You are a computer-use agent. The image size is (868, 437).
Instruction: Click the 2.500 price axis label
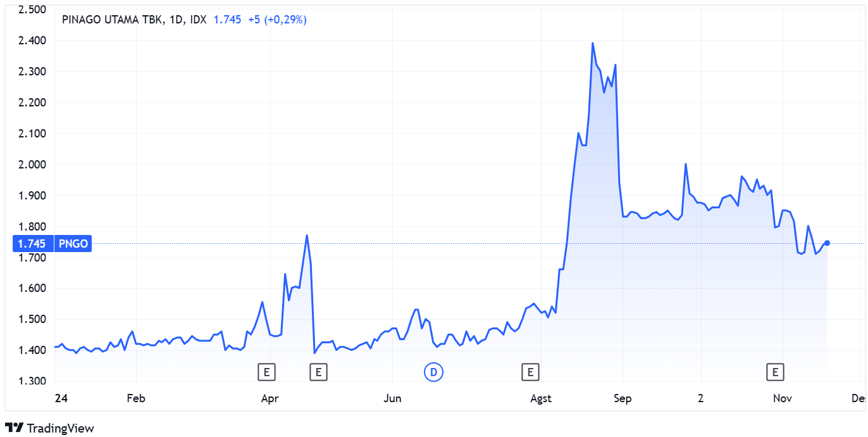(33, 9)
